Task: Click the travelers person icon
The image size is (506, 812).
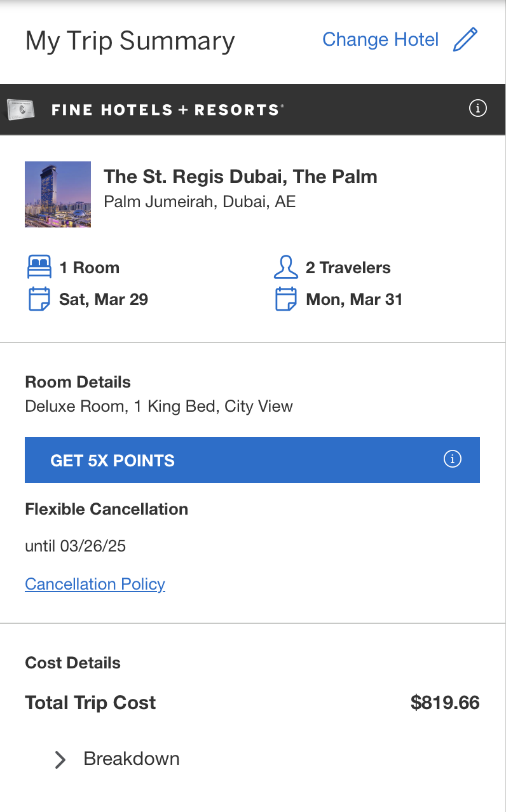Action: click(286, 267)
